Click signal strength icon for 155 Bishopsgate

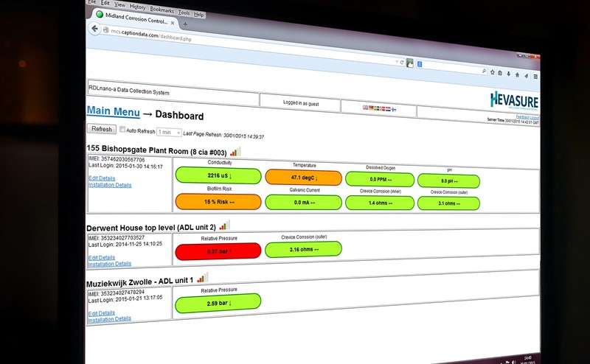tap(245, 151)
